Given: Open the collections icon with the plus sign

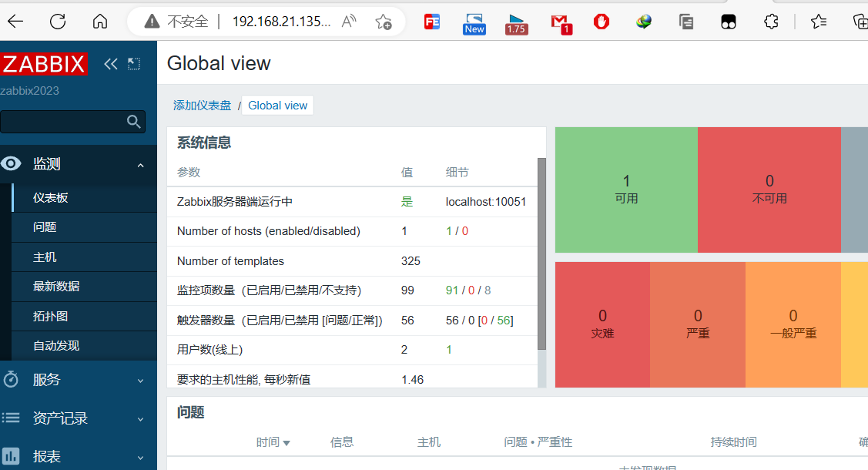Looking at the screenshot, I should tap(860, 22).
